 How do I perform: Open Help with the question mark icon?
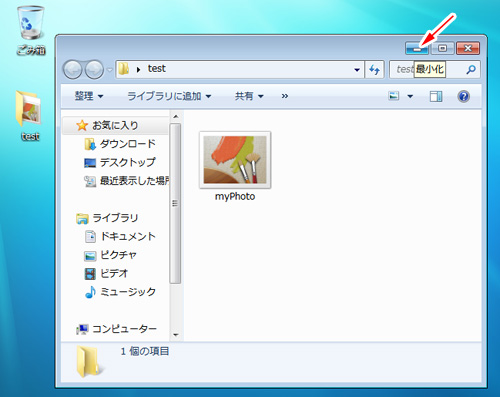pyautogui.click(x=464, y=96)
